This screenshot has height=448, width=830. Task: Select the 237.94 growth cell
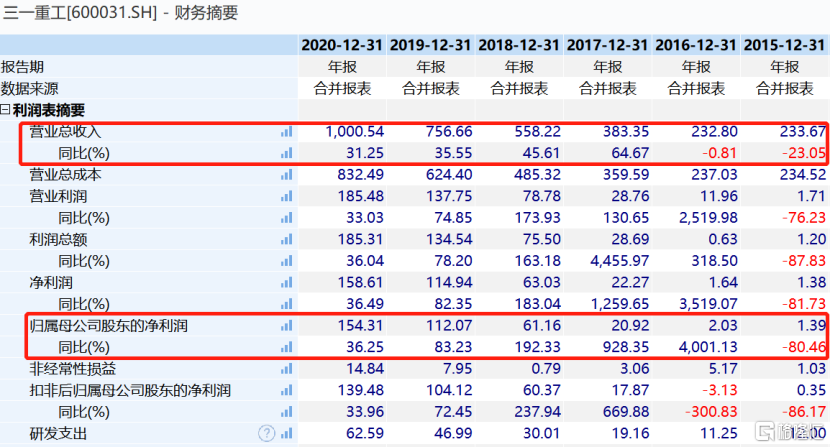tap(537, 412)
